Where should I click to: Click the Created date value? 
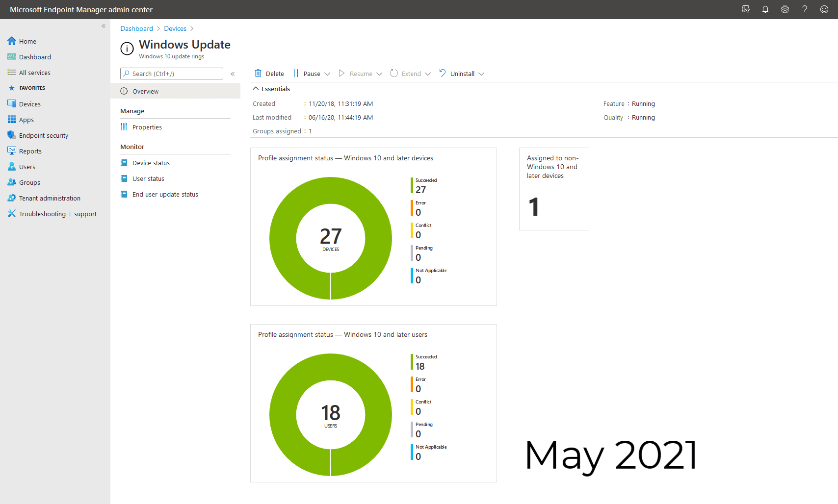click(x=340, y=103)
